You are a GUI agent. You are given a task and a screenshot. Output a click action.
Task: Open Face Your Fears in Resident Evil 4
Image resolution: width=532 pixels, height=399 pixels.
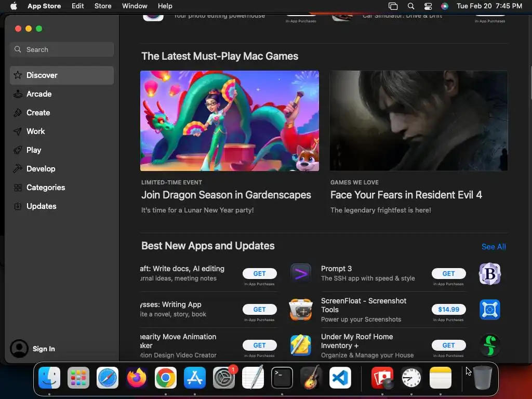point(406,195)
